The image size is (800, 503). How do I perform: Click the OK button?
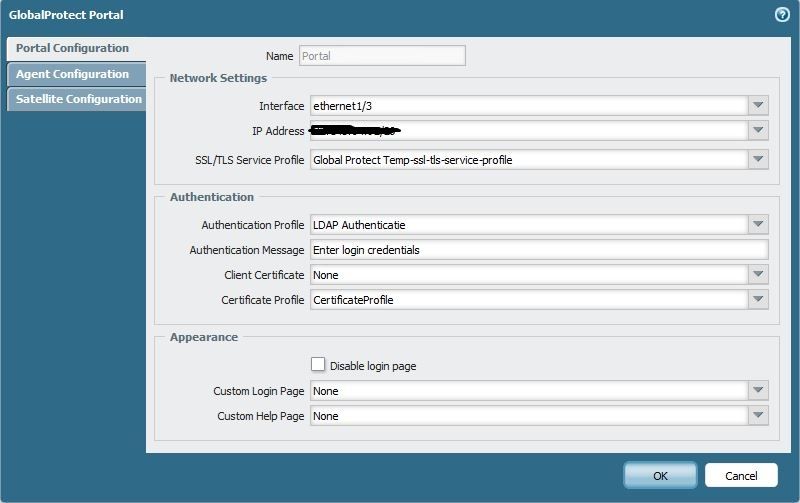(x=660, y=475)
